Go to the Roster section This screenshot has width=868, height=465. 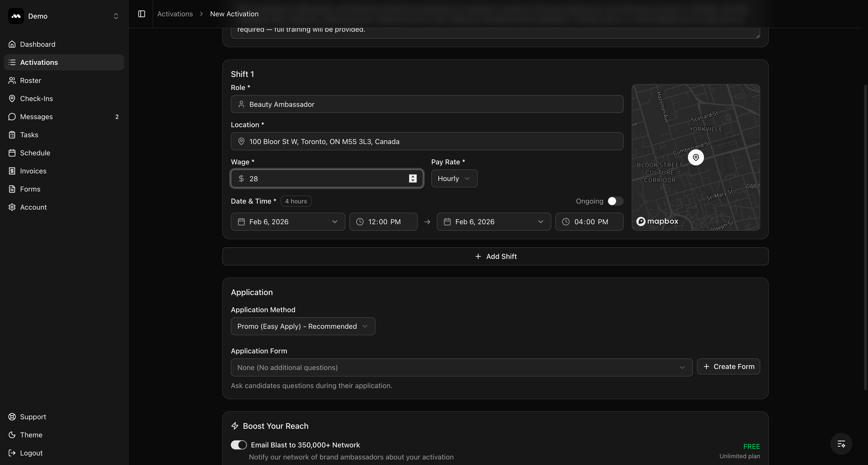[x=30, y=81]
